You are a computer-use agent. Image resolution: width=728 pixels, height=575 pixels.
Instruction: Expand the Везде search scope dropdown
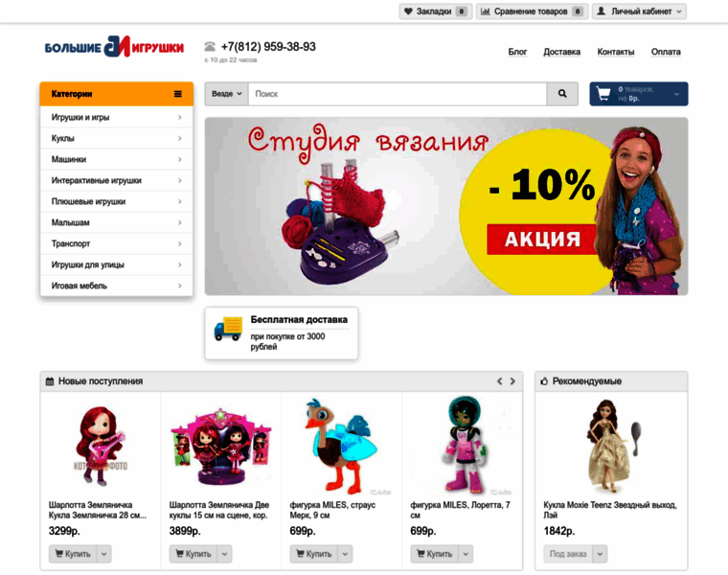point(227,94)
